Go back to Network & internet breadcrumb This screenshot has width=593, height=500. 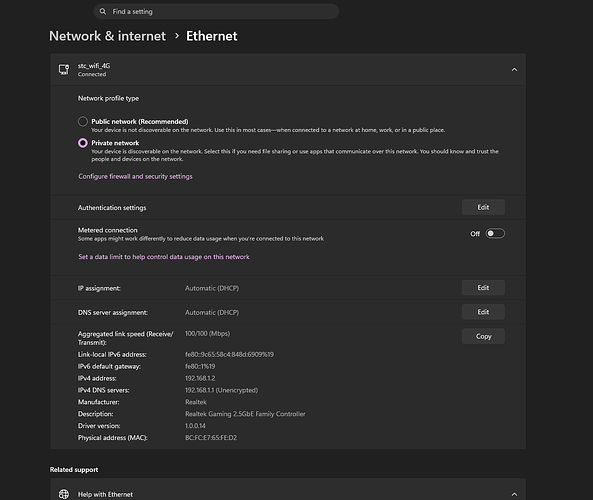[x=107, y=36]
